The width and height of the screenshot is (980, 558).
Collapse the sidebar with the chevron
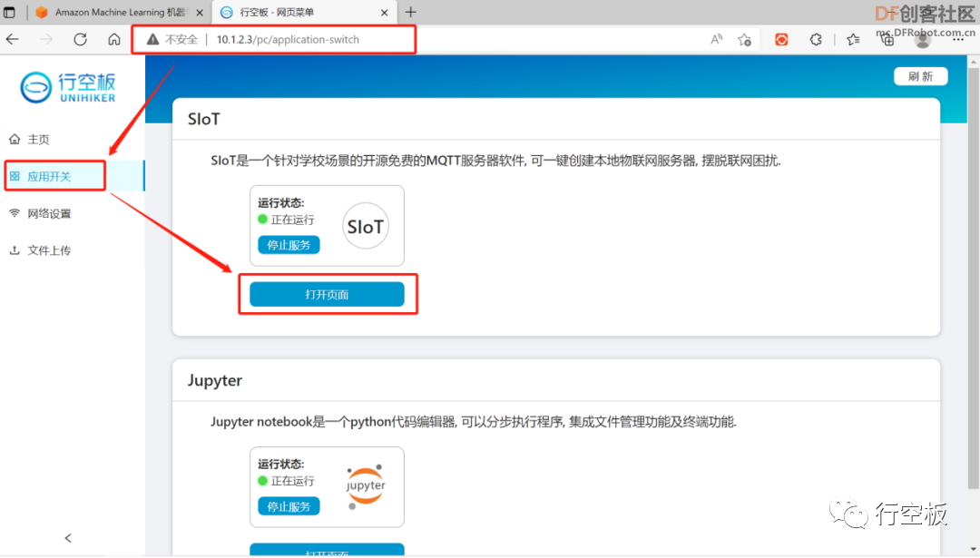click(x=68, y=538)
